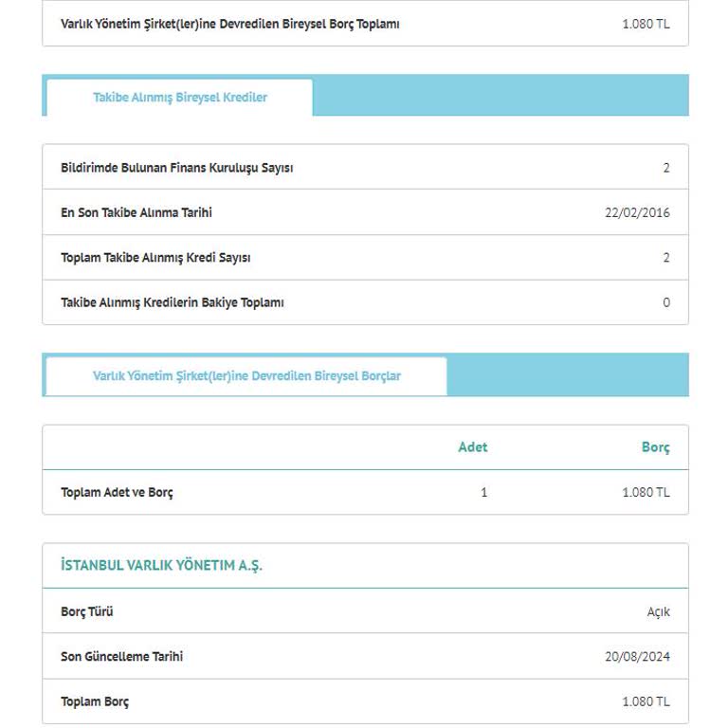Select the Adet column header

pyautogui.click(x=472, y=447)
